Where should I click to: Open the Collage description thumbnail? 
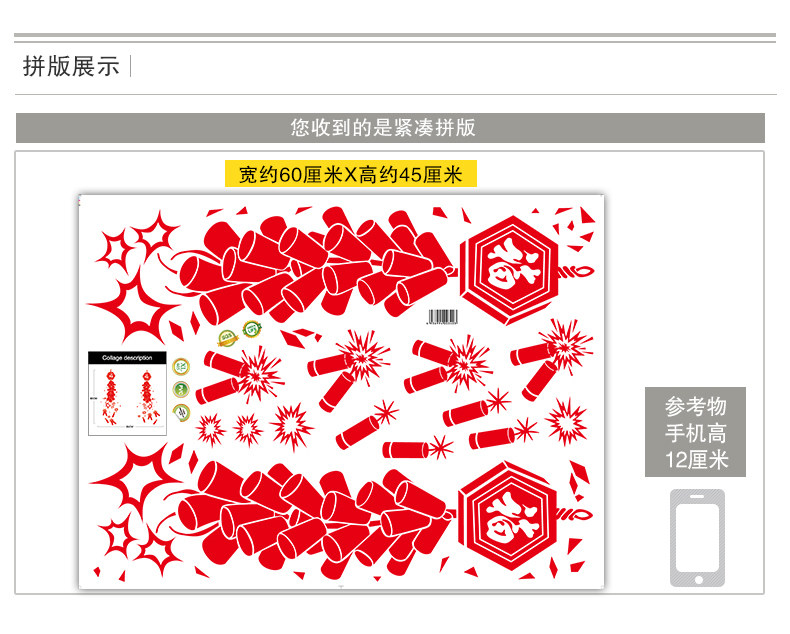[x=127, y=393]
